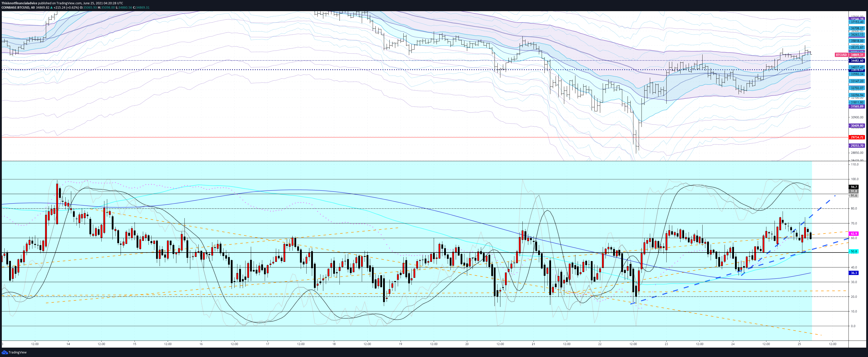This screenshot has width=868, height=357.
Task: Click the purple 30409.80 price label
Action: click(857, 126)
